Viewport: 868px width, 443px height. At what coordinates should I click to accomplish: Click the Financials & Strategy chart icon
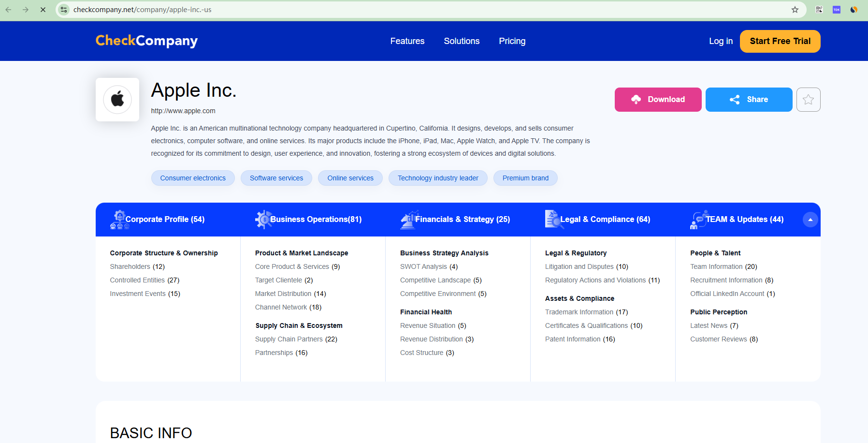click(409, 219)
